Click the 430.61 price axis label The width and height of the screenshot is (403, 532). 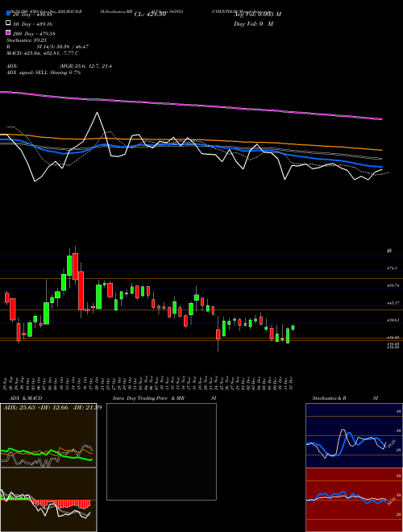click(x=393, y=320)
